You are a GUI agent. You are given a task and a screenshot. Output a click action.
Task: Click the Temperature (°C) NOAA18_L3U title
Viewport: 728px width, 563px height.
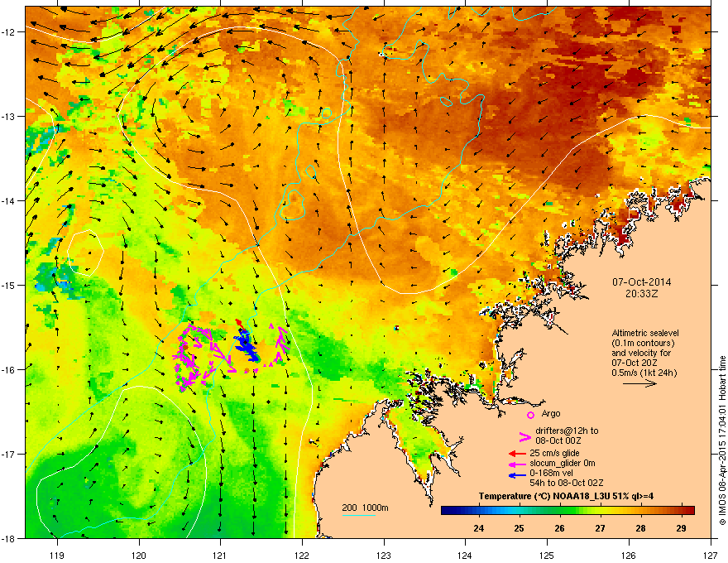pyautogui.click(x=566, y=496)
